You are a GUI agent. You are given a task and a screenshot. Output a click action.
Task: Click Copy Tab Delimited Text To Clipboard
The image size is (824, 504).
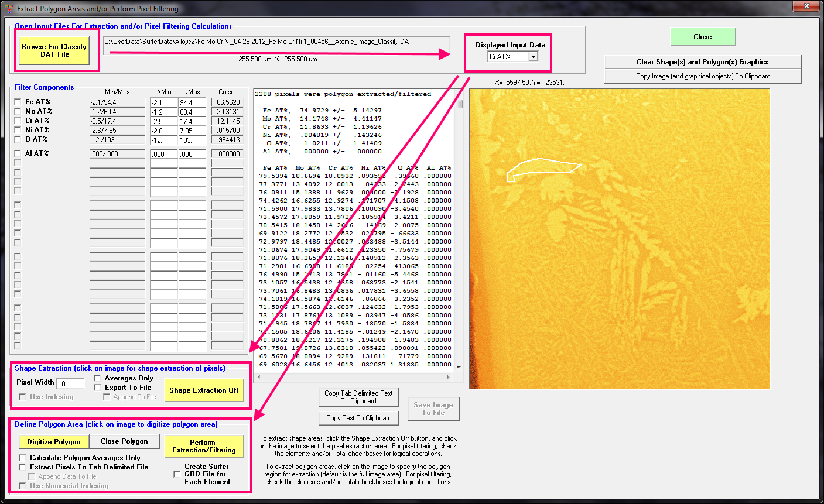tap(358, 397)
